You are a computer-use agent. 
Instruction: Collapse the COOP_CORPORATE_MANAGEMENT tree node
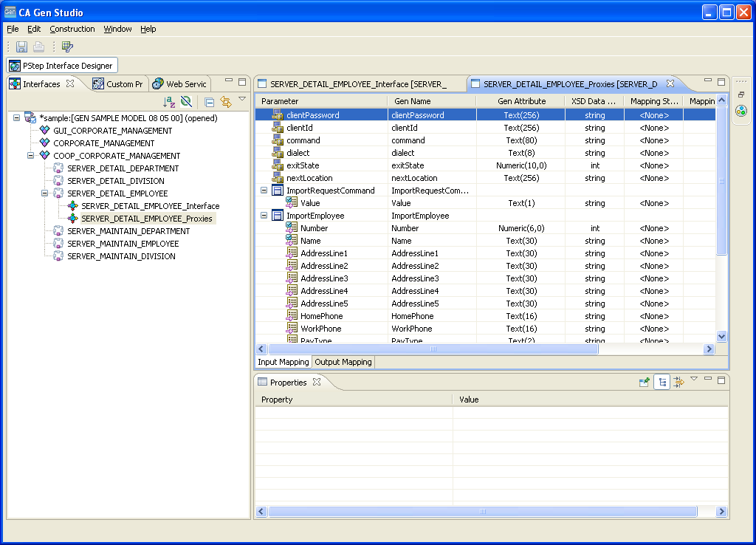click(32, 156)
